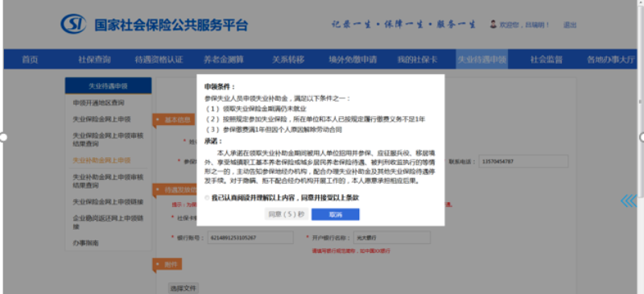Screen dimensions: 644x294
Task: Tick the 我已认真阅读 agreement radio button
Action: pyautogui.click(x=207, y=198)
